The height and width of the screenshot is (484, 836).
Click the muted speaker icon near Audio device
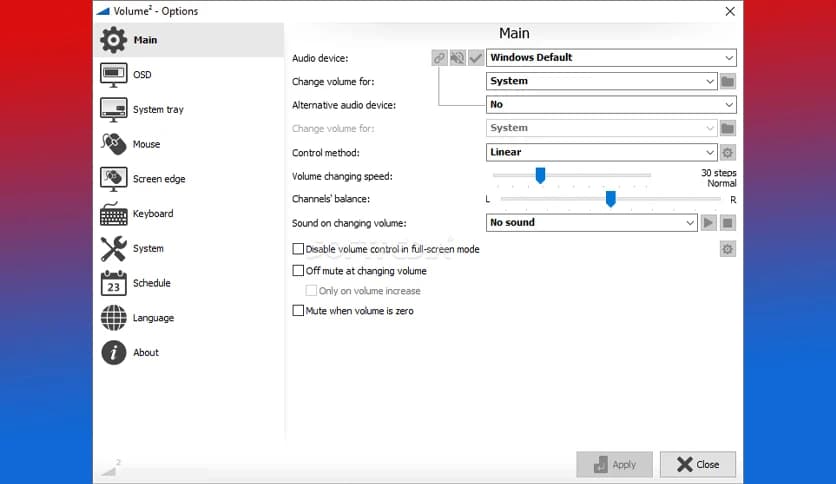(x=457, y=58)
